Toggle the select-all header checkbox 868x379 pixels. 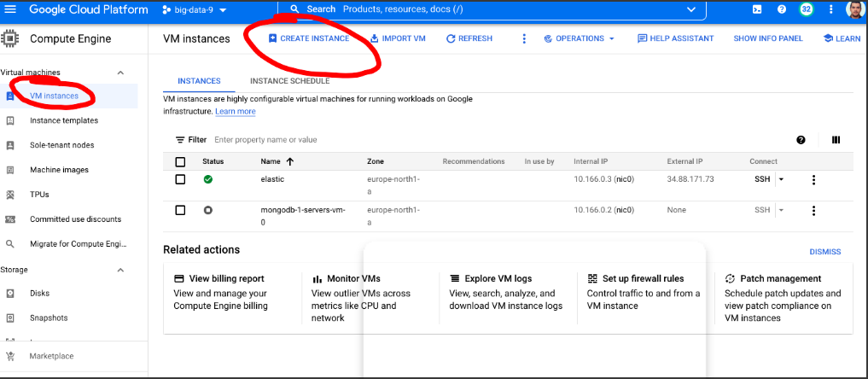click(180, 161)
